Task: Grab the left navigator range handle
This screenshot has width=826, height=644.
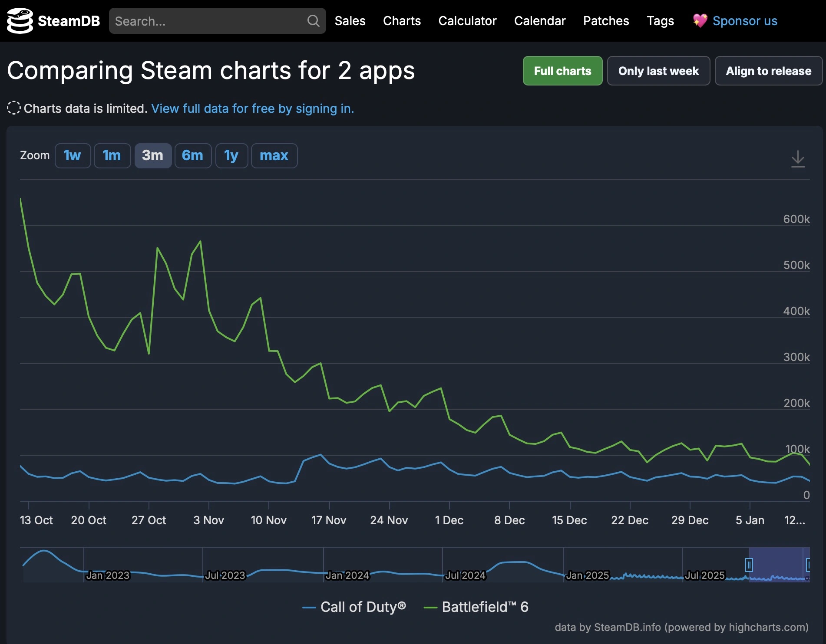Action: pyautogui.click(x=749, y=565)
